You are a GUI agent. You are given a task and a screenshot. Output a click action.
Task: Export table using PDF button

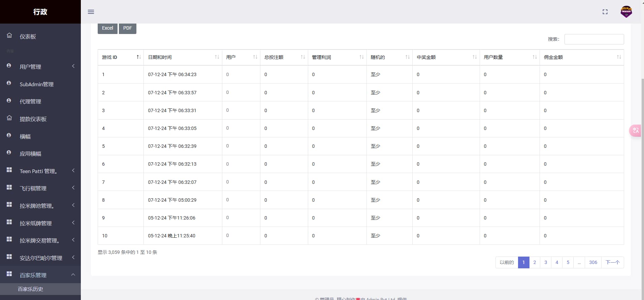[x=127, y=28]
